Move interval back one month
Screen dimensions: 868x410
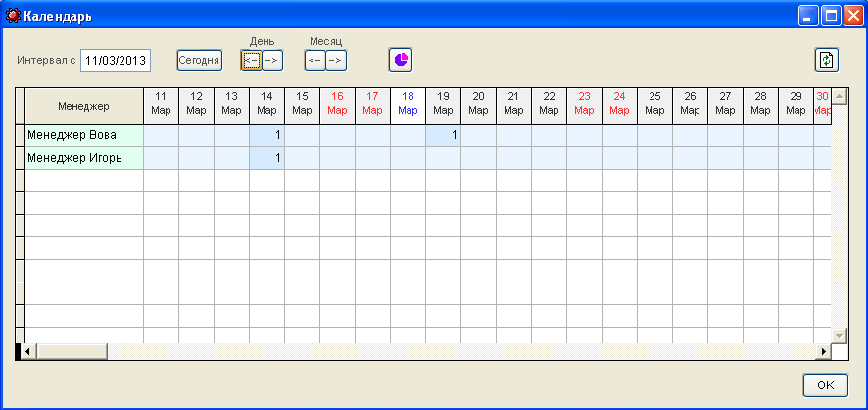point(315,60)
